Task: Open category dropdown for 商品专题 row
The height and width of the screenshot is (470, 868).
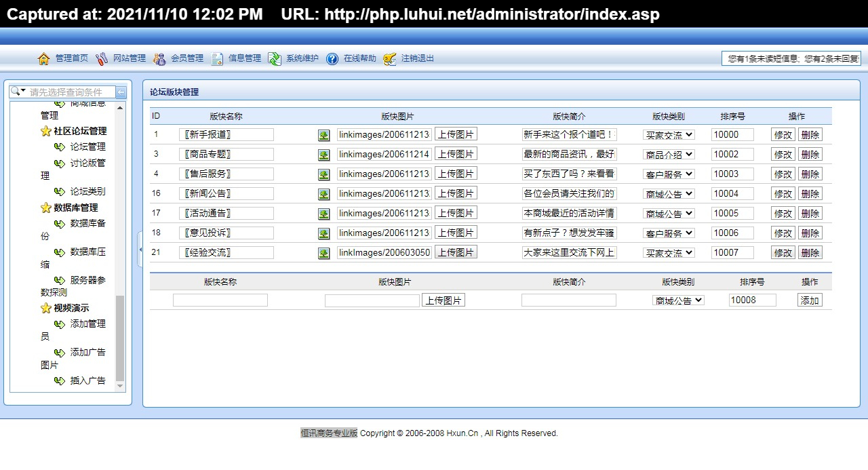Action: pyautogui.click(x=669, y=155)
